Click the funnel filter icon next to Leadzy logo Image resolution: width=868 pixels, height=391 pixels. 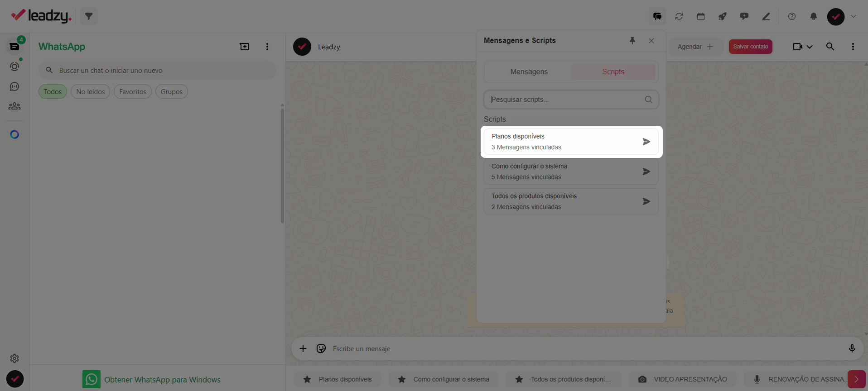click(x=89, y=16)
